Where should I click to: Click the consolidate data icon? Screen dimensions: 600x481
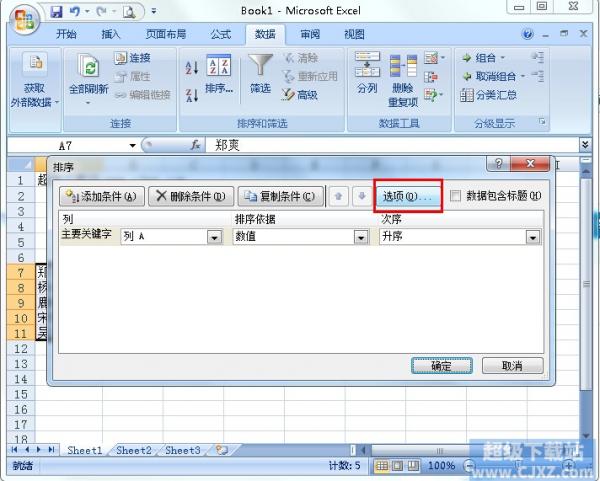point(431,77)
